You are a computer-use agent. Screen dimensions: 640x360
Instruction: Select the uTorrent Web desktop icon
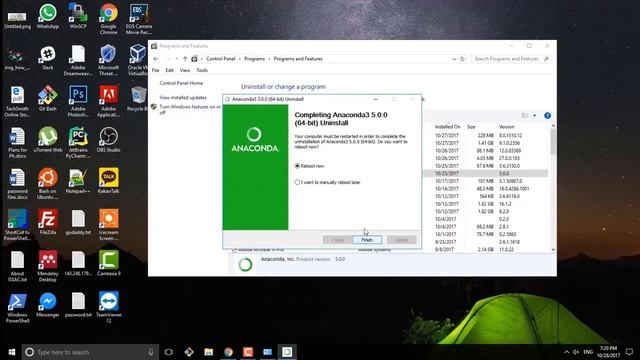tap(48, 140)
